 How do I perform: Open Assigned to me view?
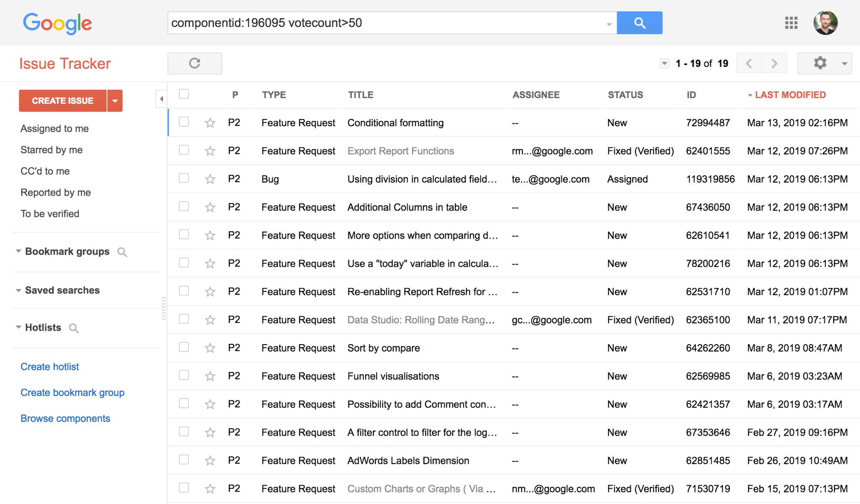[55, 128]
